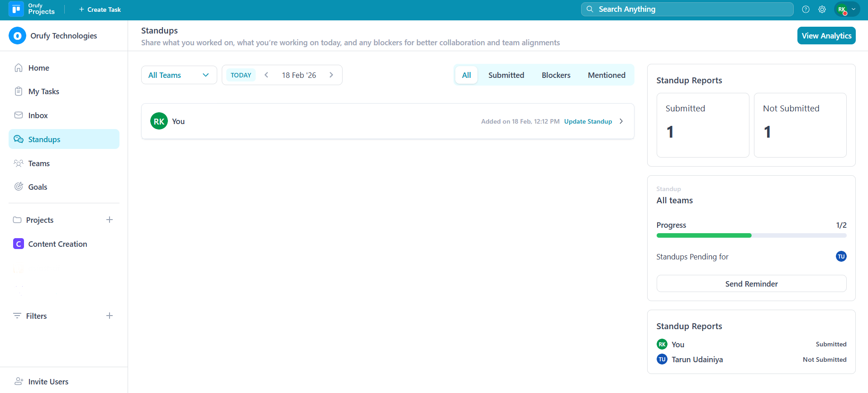Click the standup progress bar
The height and width of the screenshot is (393, 868).
click(751, 235)
